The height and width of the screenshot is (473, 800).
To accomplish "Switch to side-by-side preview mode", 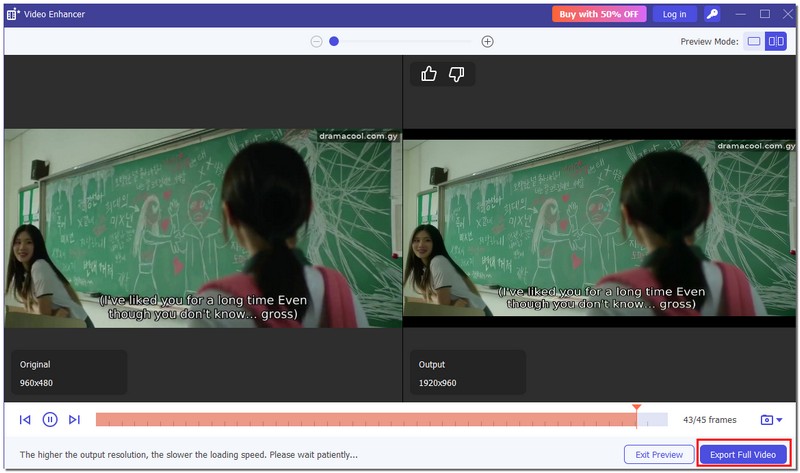I will [775, 41].
